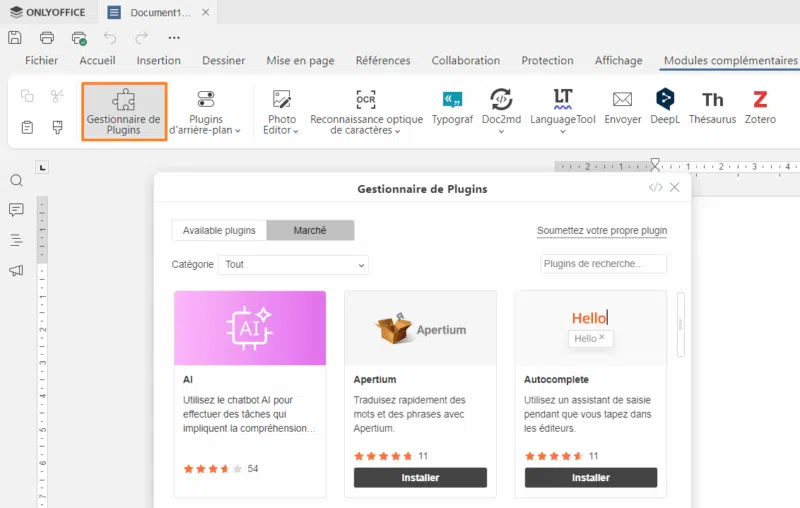Select the Modules complémentaires tab

[x=731, y=60]
